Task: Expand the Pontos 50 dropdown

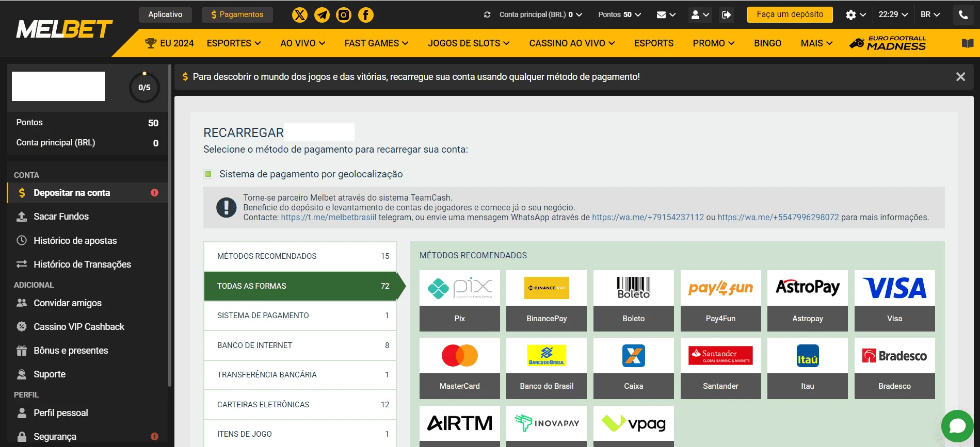Action: click(619, 15)
